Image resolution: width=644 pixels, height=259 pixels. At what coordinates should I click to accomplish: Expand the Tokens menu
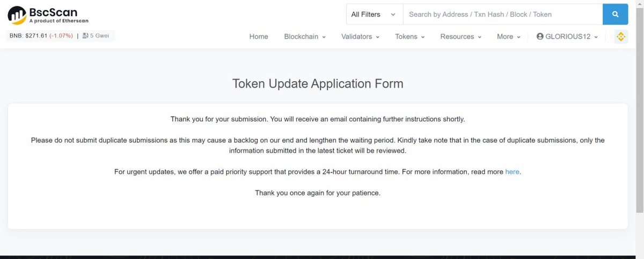410,37
